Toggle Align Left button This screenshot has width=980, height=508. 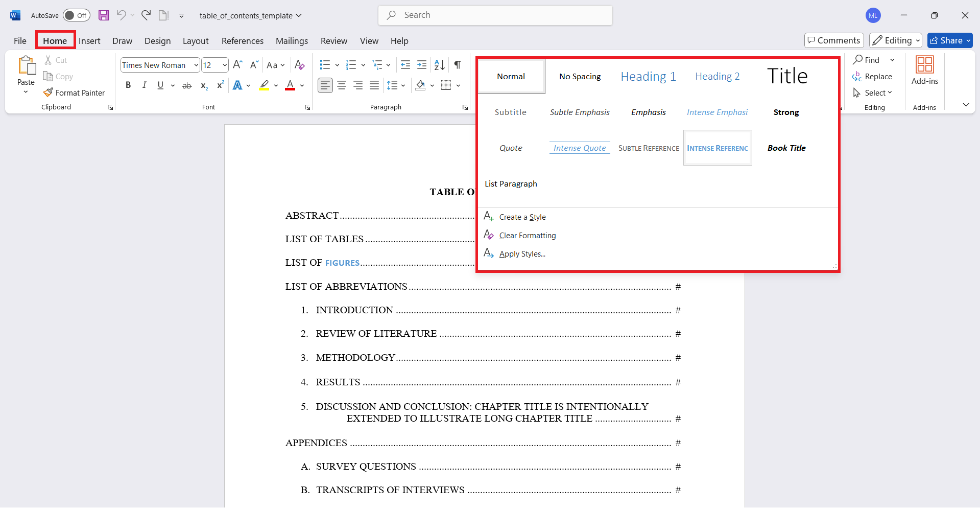point(325,85)
